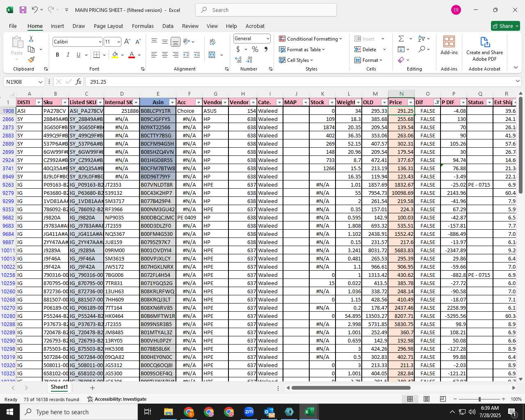525x420 pixels.
Task: Save the workbook with the Save icon
Action: click(23, 10)
